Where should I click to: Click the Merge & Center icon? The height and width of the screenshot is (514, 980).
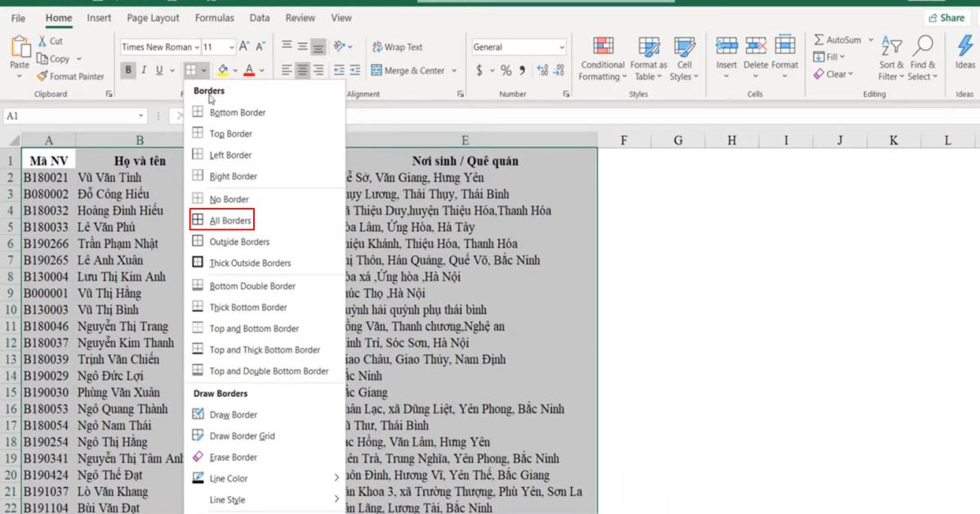tap(376, 69)
